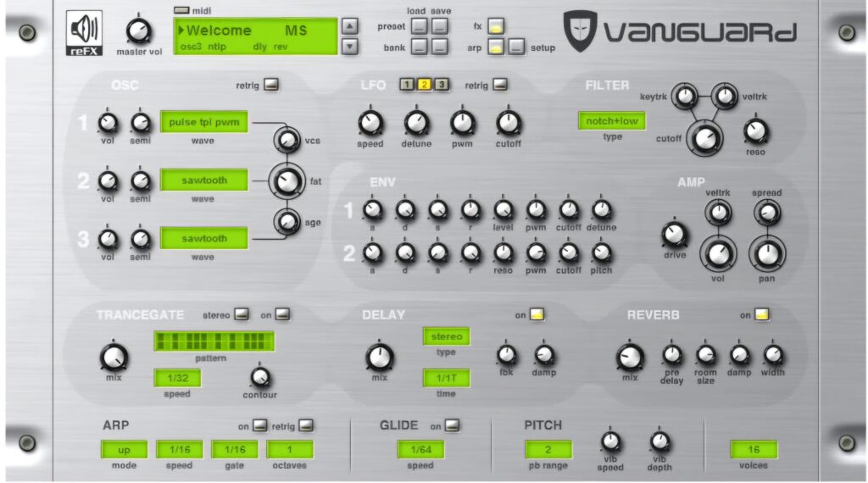
Task: Open the arp gate 1/16 selector
Action: point(235,449)
